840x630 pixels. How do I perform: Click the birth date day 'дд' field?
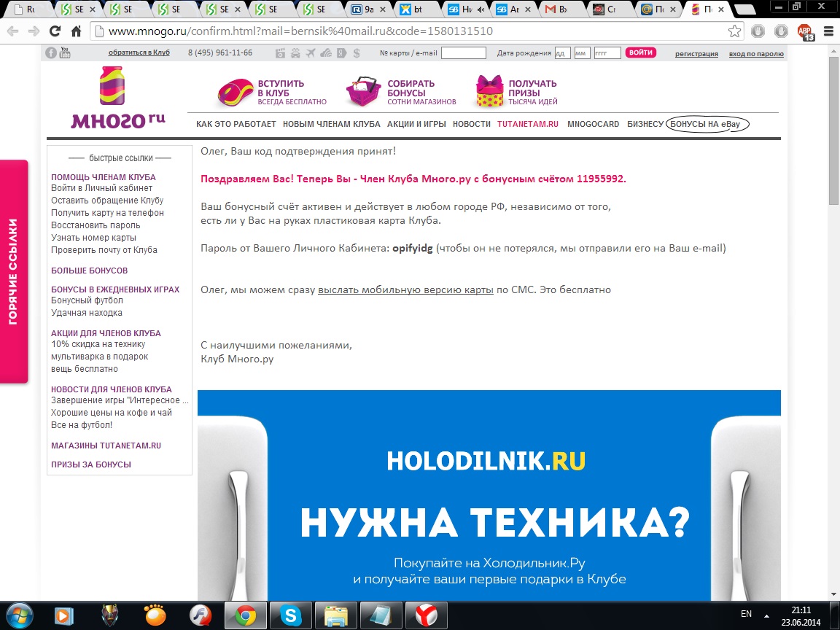coord(562,53)
